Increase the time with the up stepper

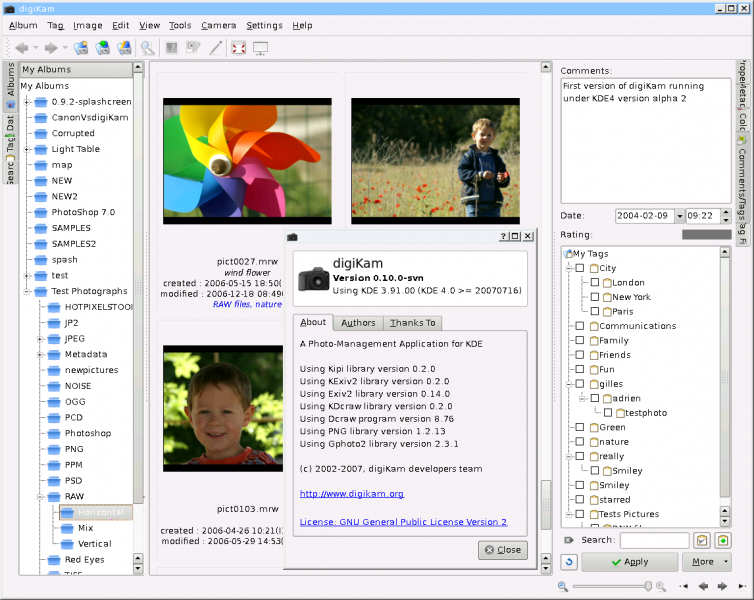pos(726,212)
